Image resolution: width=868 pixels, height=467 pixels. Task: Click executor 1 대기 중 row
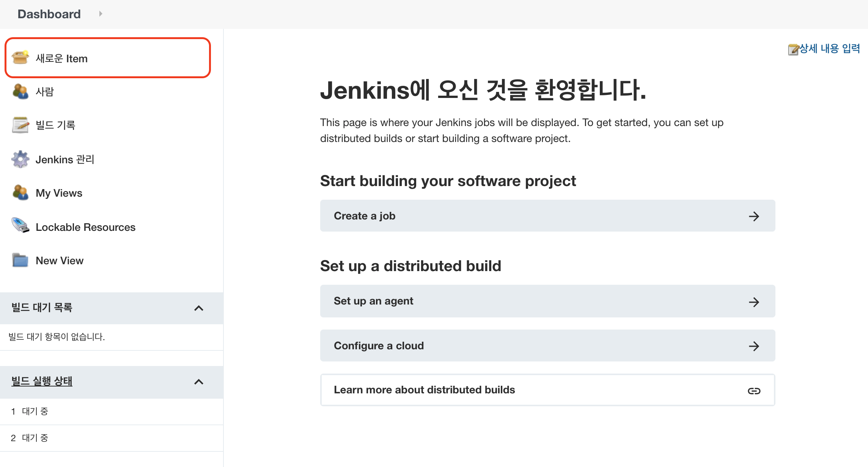112,412
